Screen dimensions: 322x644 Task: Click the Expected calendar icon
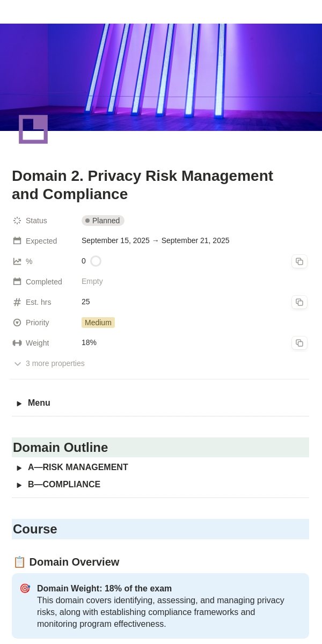[17, 241]
